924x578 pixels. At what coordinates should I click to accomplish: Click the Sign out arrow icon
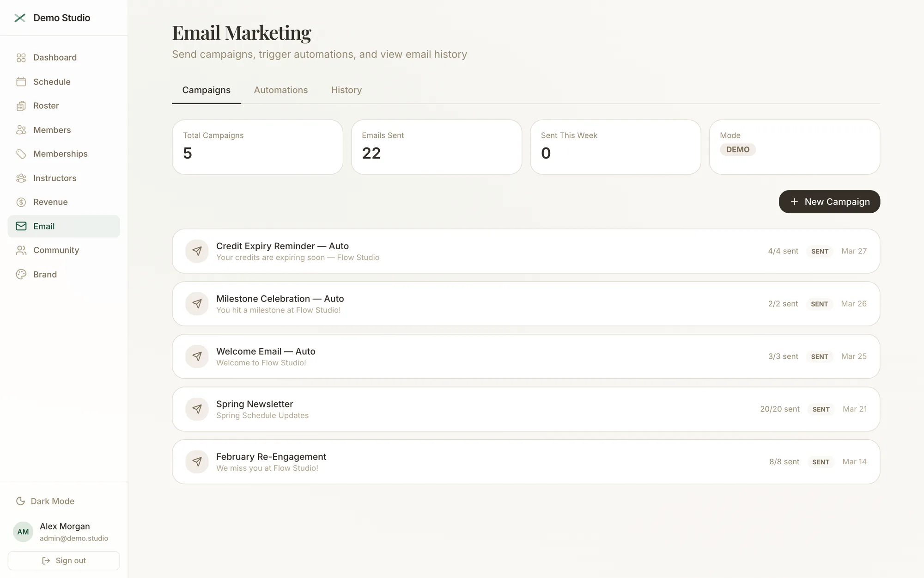(x=46, y=560)
